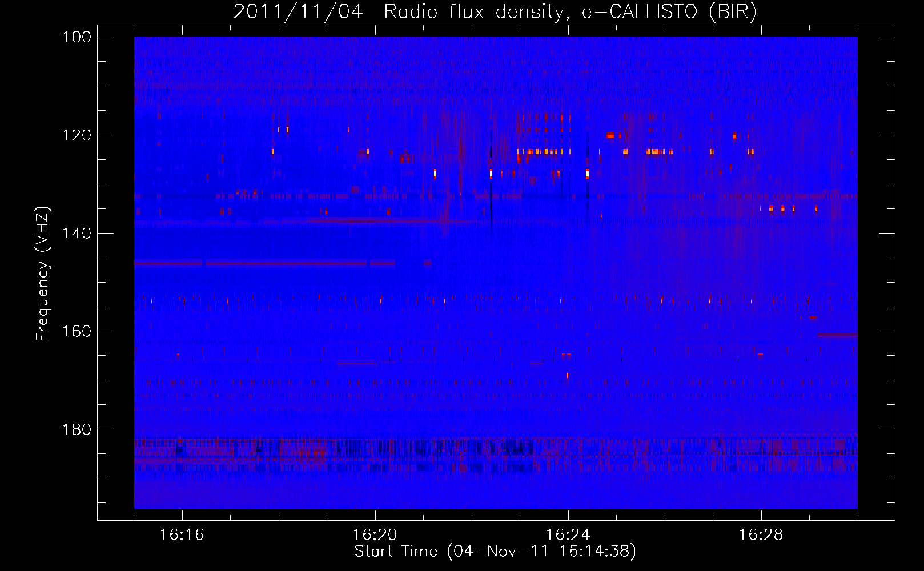Image resolution: width=924 pixels, height=571 pixels.
Task: Click the 100 frequency tick label
Action: [x=76, y=37]
